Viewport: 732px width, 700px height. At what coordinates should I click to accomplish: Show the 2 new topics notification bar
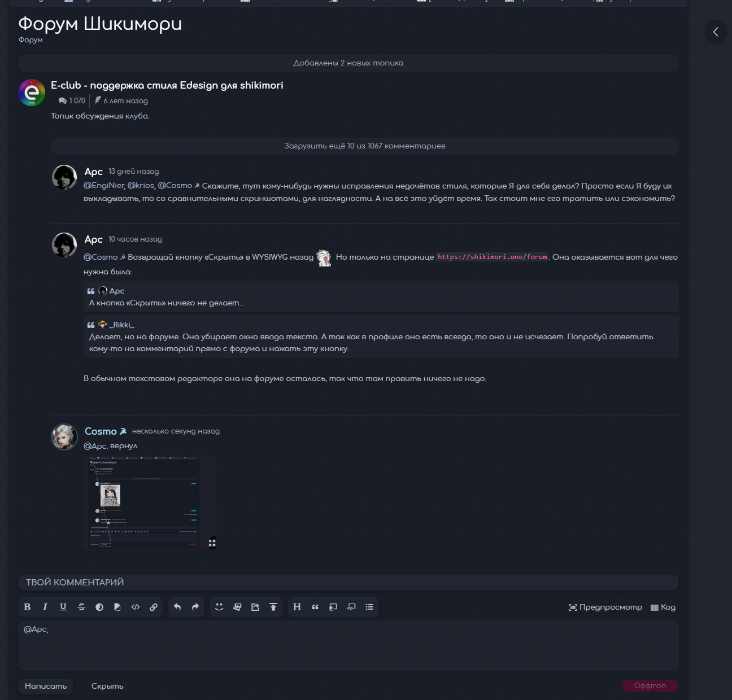(x=348, y=63)
